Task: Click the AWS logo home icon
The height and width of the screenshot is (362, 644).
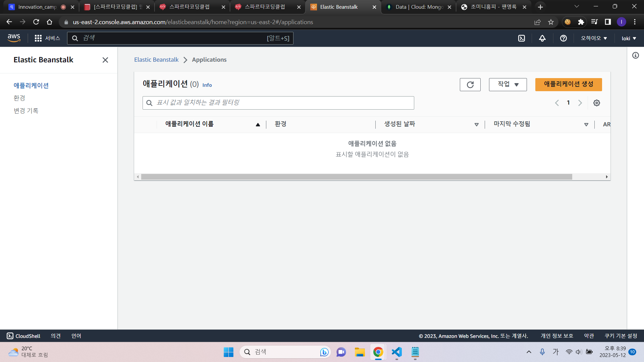Action: coord(14,38)
